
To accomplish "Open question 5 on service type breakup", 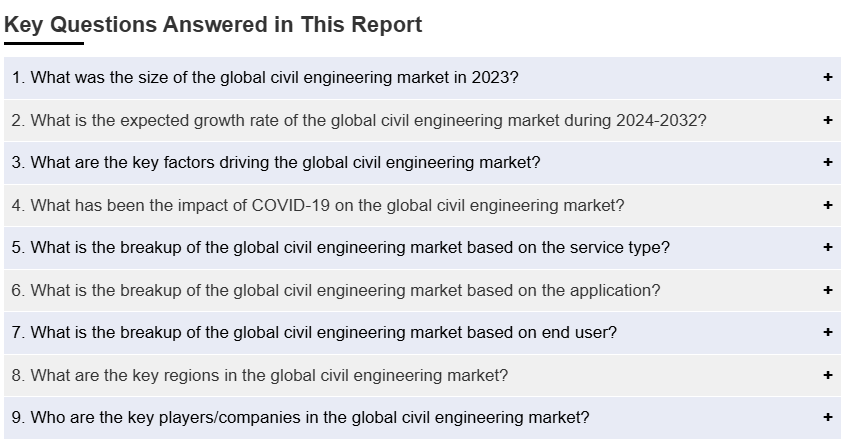I will pyautogui.click(x=341, y=247).
